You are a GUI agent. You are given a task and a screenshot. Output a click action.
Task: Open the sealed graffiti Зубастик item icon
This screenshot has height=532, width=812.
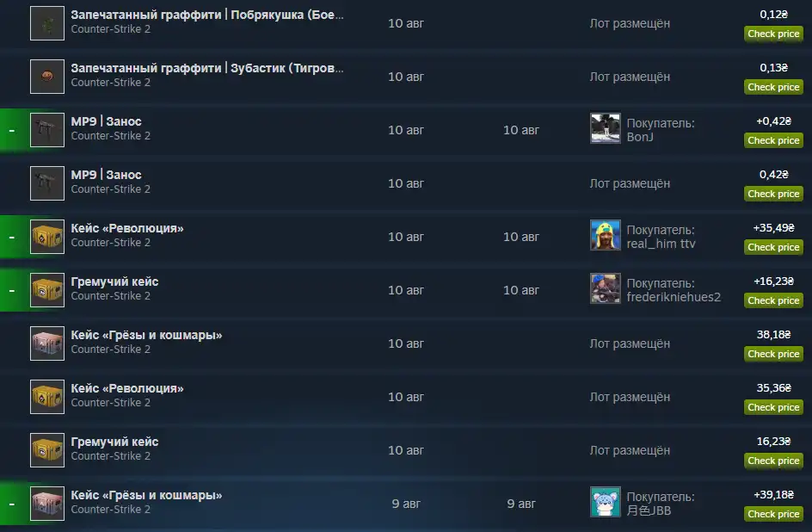(x=47, y=77)
